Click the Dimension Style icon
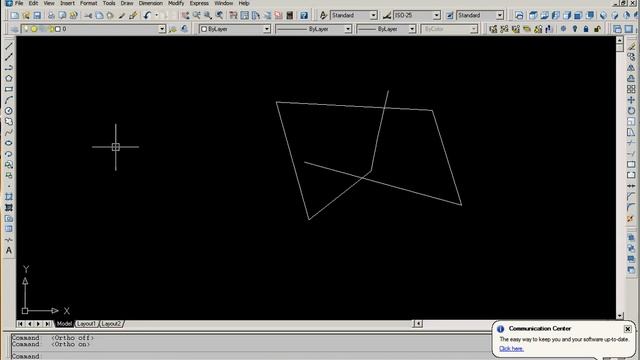The height and width of the screenshot is (360, 640). 387,16
